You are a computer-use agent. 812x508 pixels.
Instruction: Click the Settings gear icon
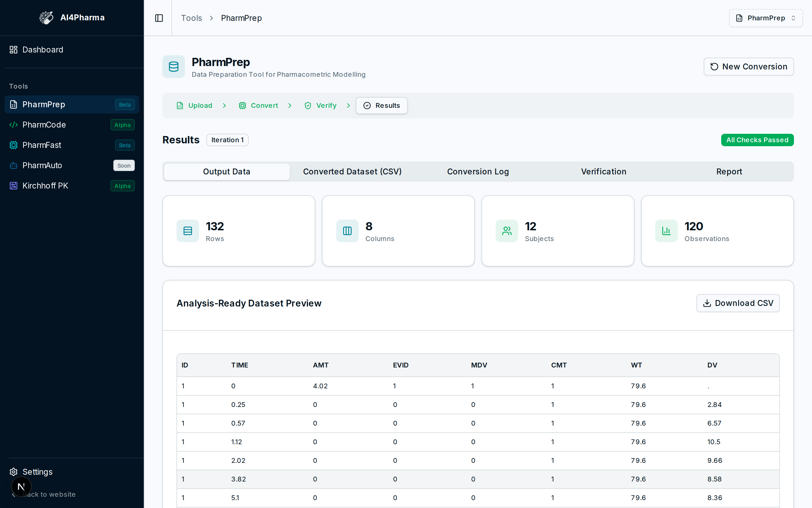coord(14,472)
